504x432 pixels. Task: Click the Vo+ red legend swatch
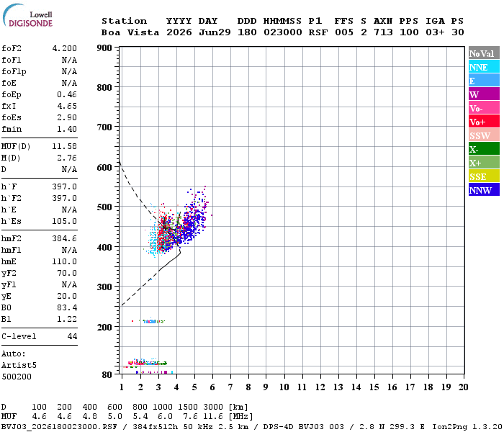(x=484, y=122)
